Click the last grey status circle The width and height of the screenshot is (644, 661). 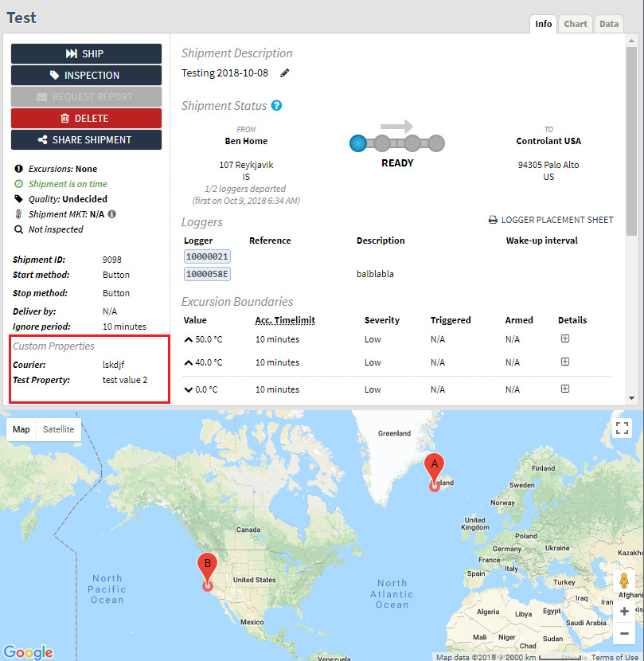(436, 143)
